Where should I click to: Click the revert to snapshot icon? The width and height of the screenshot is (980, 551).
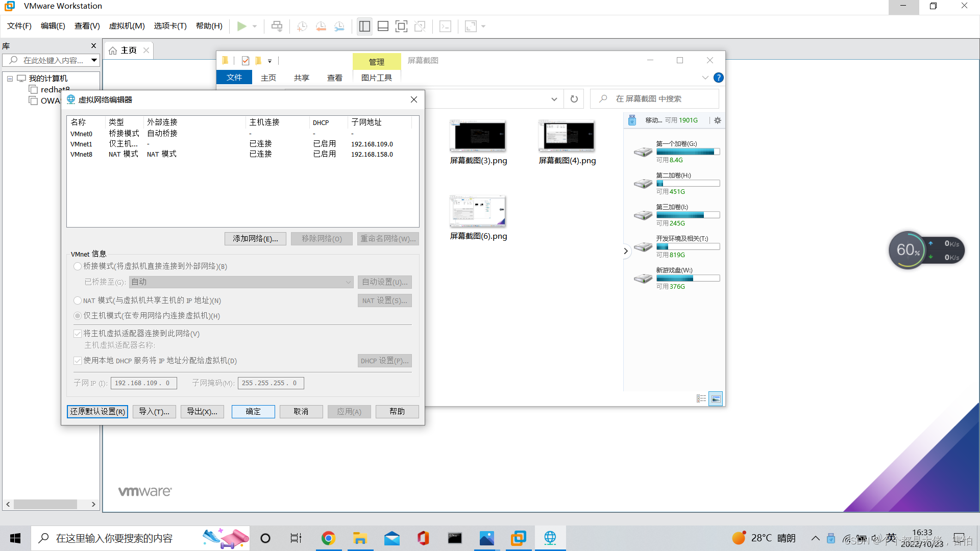click(x=321, y=26)
